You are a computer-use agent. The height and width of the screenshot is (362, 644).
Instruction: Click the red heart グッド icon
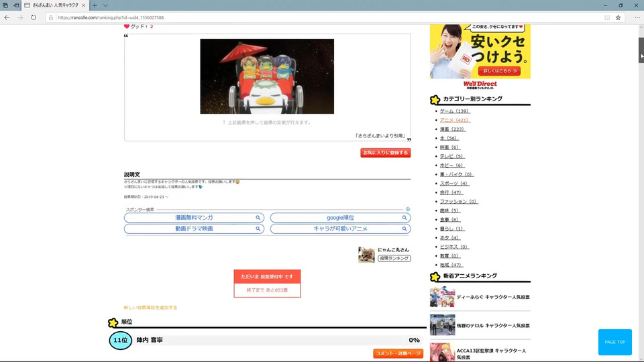click(x=127, y=26)
